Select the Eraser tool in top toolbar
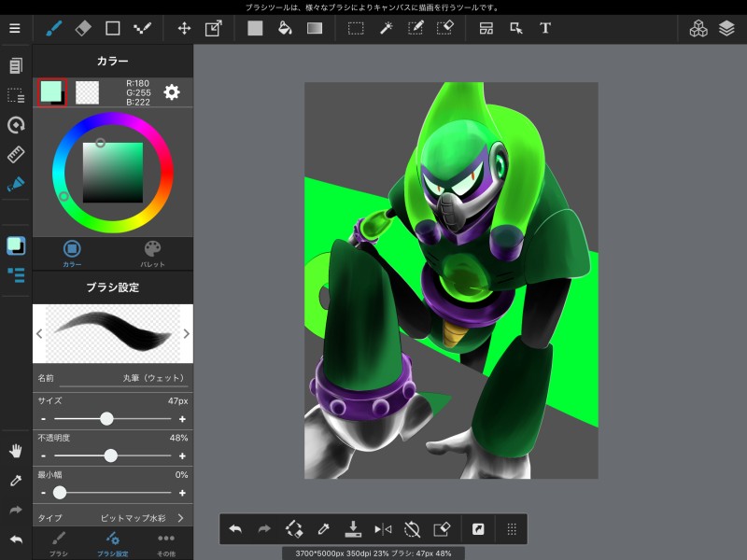 [82, 28]
